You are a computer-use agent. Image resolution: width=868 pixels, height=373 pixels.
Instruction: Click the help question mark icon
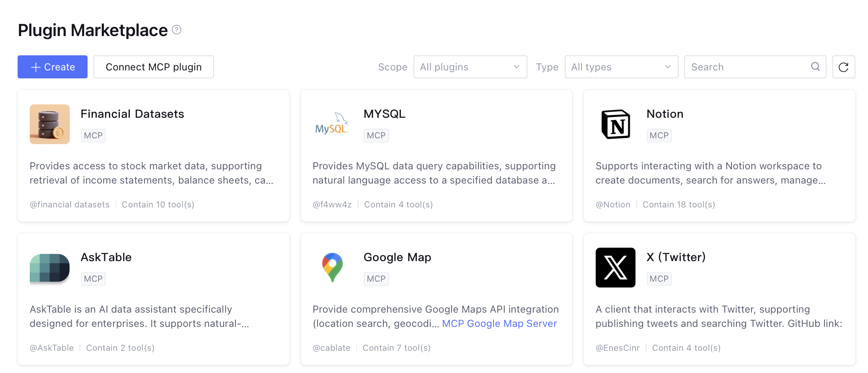[177, 30]
